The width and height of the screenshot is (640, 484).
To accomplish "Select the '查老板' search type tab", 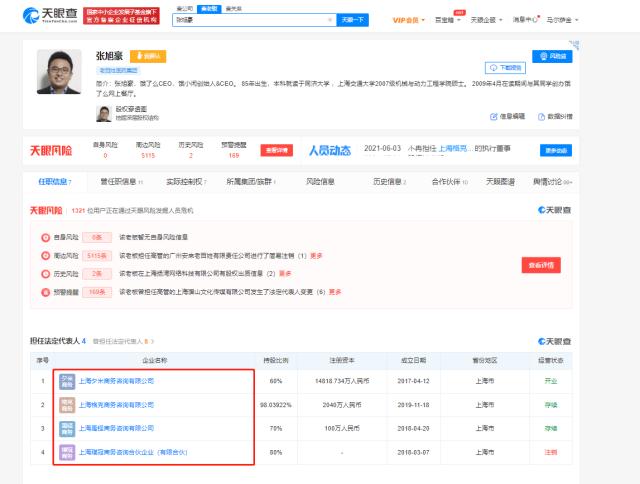I will pyautogui.click(x=209, y=9).
